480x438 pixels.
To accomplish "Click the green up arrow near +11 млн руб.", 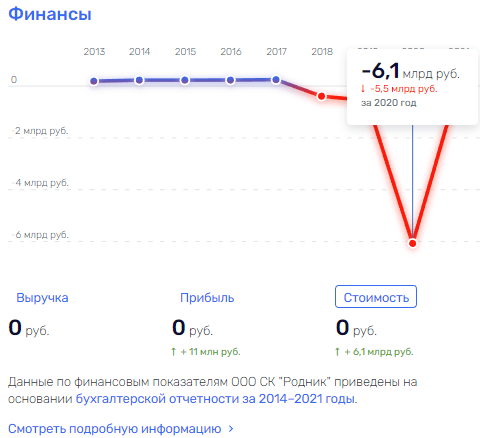I will coord(173,352).
